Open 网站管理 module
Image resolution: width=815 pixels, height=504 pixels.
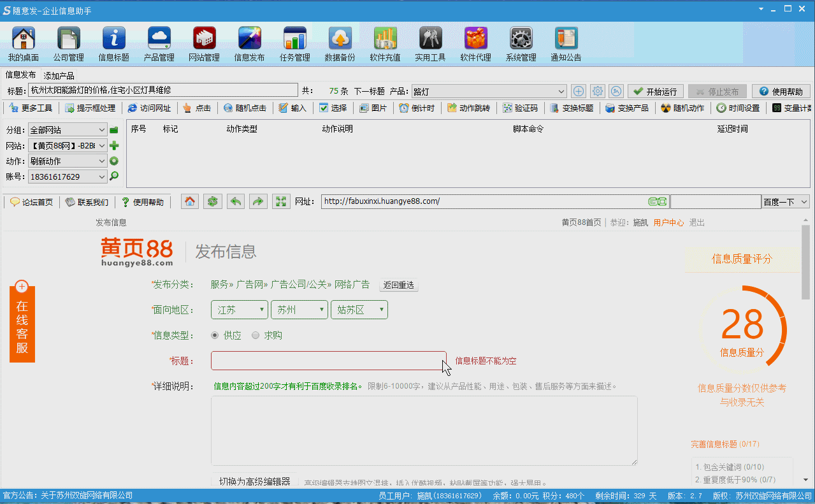(205, 44)
